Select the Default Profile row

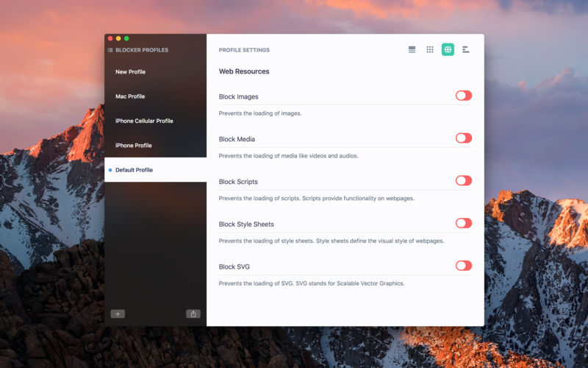155,170
